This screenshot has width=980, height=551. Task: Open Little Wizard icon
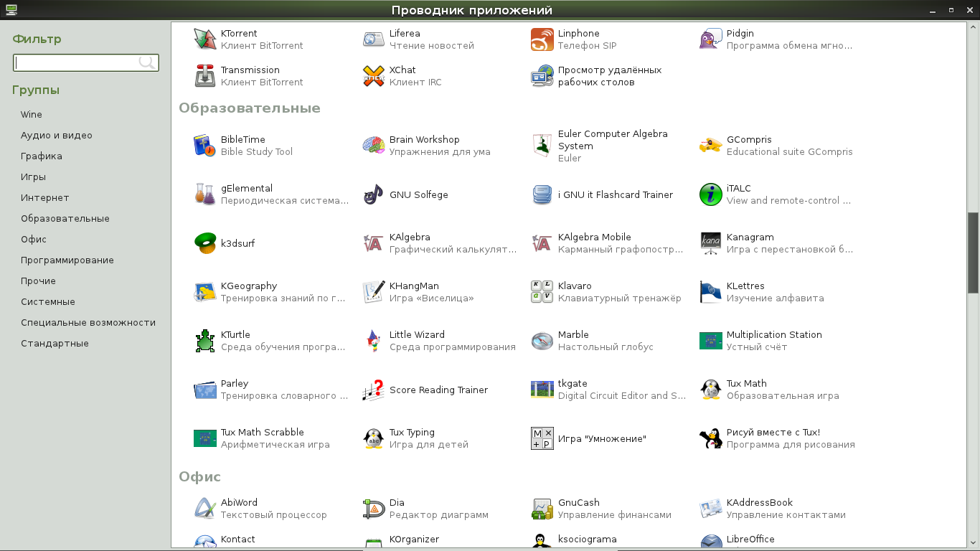point(374,341)
